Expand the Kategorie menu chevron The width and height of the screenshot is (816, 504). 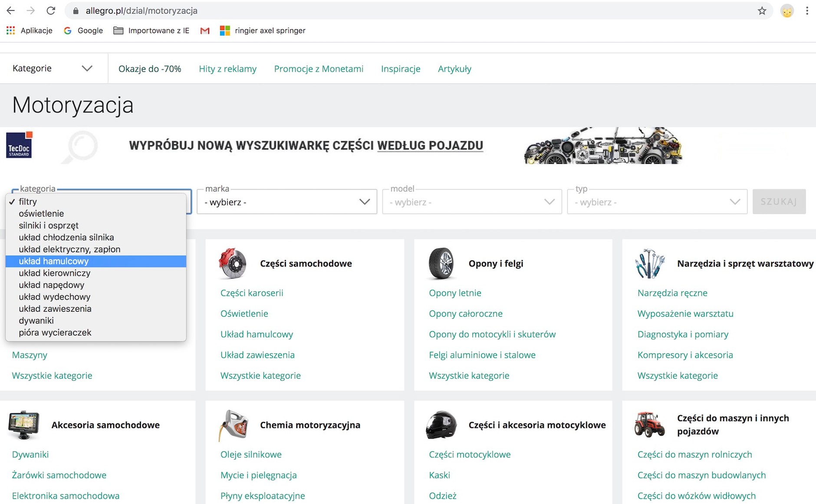pos(87,68)
